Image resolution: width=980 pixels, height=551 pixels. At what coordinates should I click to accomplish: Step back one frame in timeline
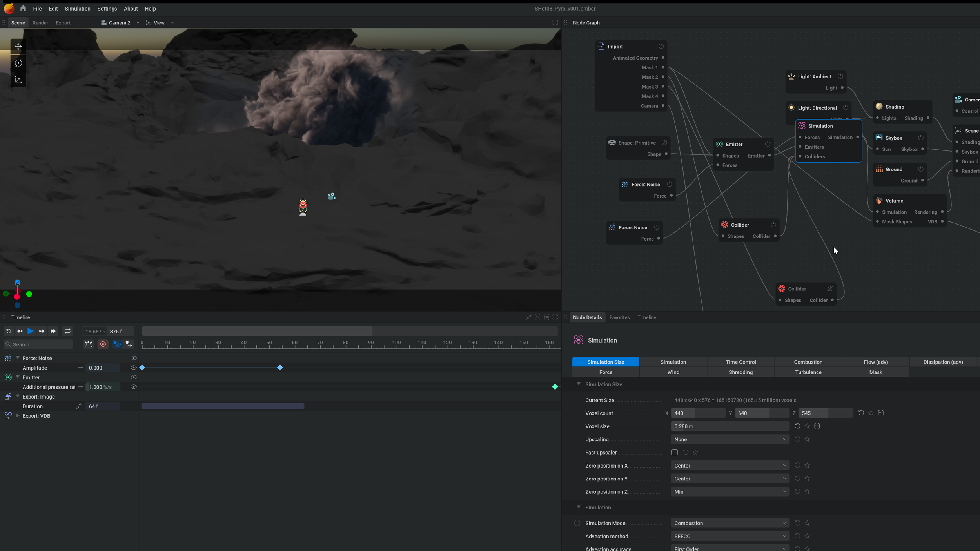[x=20, y=331]
